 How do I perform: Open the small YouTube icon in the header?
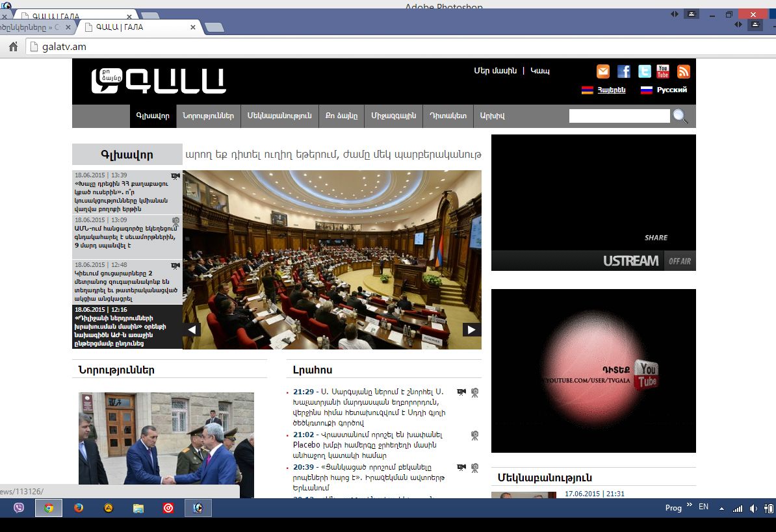(663, 71)
